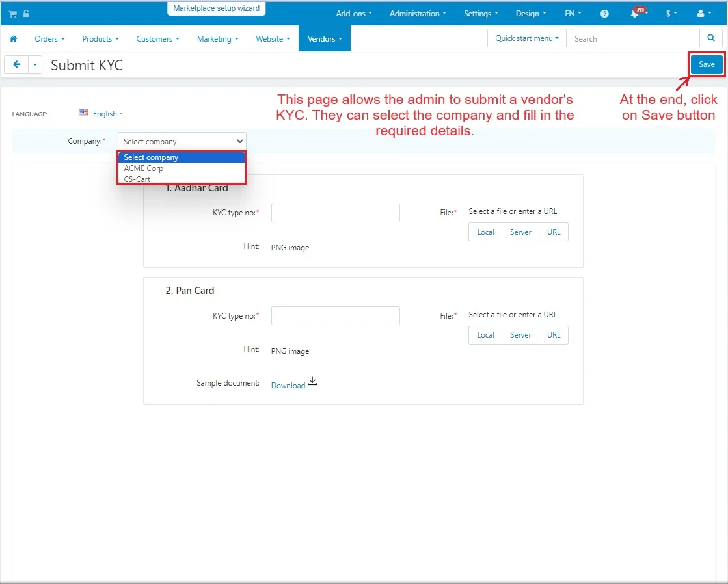Click the help question mark icon
The height and width of the screenshot is (584, 728).
point(604,14)
